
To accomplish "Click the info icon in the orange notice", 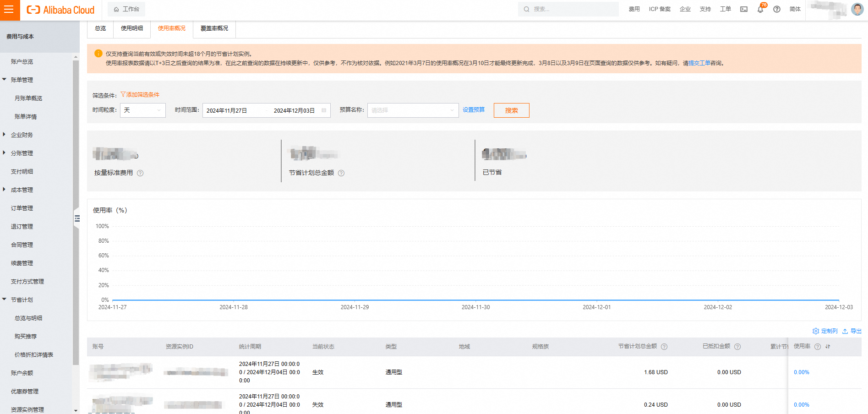I will [x=98, y=54].
